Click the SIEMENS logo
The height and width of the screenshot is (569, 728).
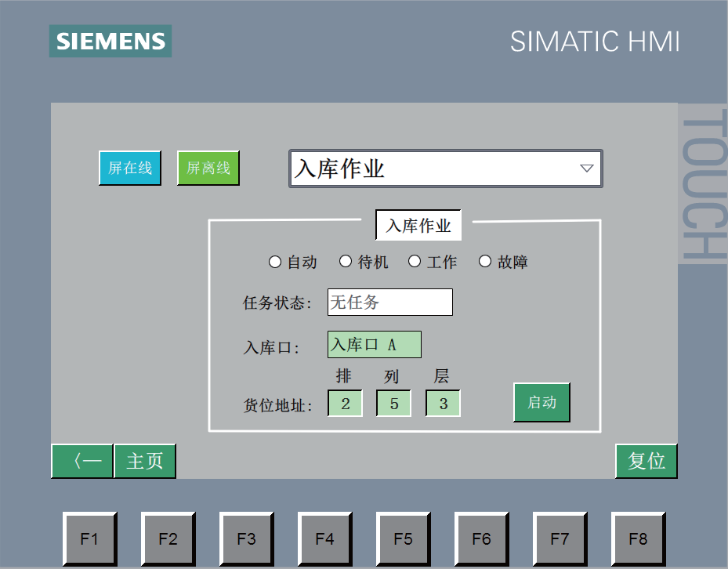pos(110,41)
